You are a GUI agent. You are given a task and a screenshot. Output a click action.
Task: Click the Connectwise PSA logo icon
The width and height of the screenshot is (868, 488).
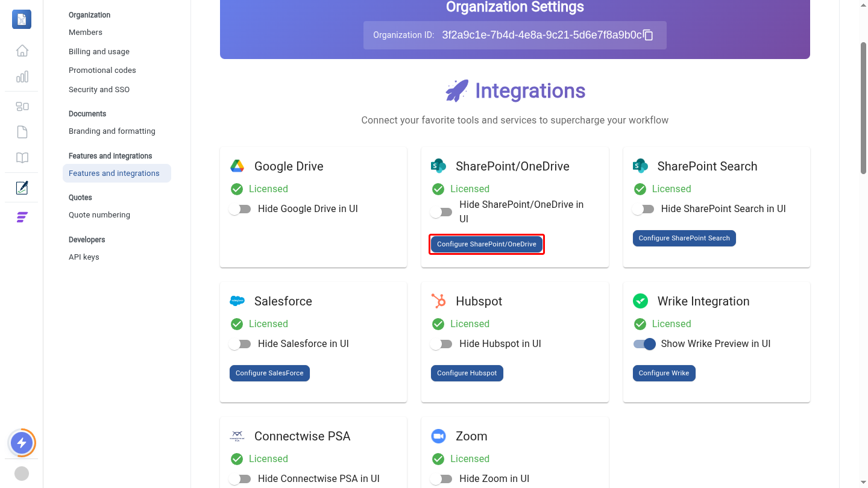tap(237, 436)
